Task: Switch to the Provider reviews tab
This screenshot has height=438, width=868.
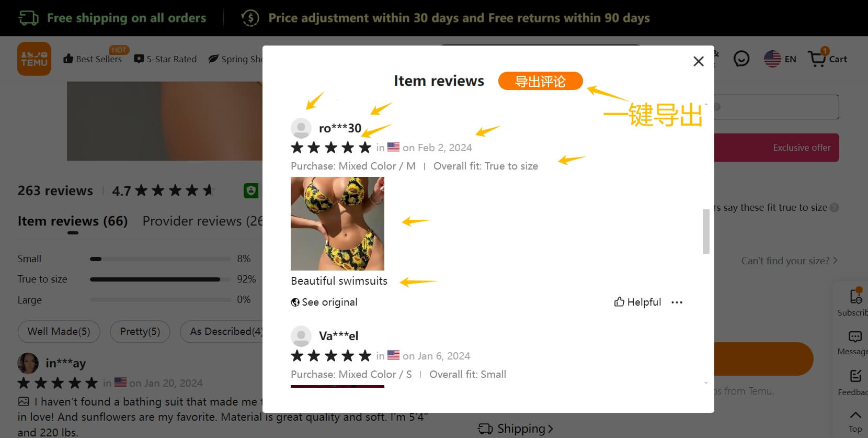Action: pyautogui.click(x=202, y=221)
